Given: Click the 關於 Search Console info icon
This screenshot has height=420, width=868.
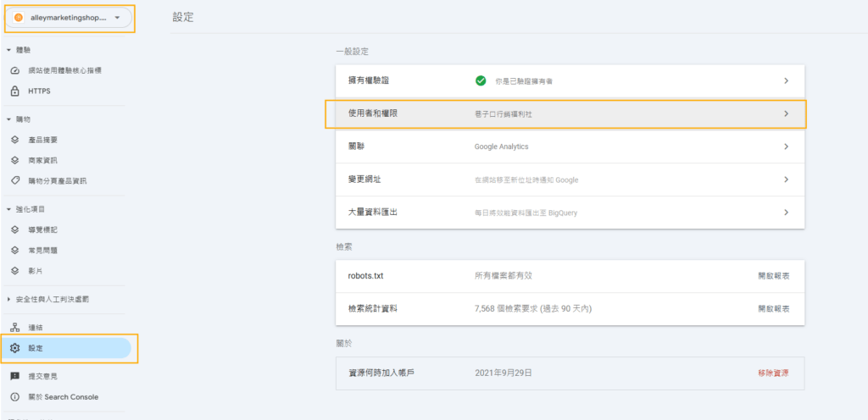Looking at the screenshot, I should (x=15, y=396).
